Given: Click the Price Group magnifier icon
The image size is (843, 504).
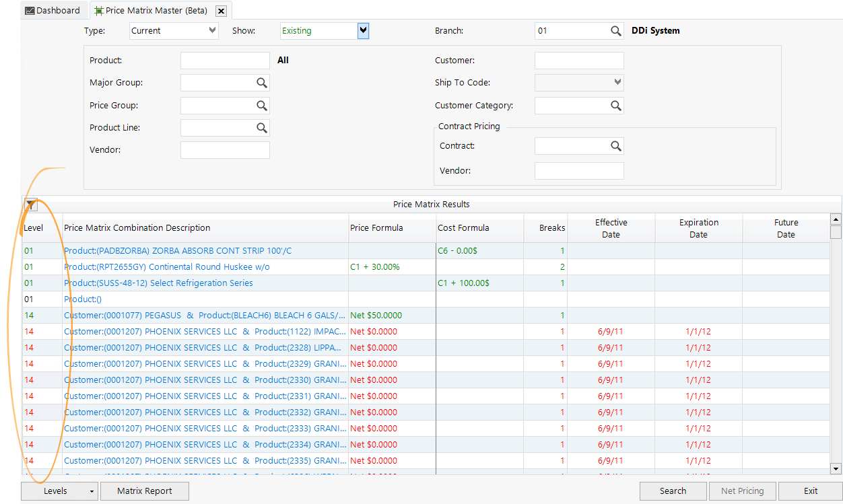Looking at the screenshot, I should coord(261,106).
